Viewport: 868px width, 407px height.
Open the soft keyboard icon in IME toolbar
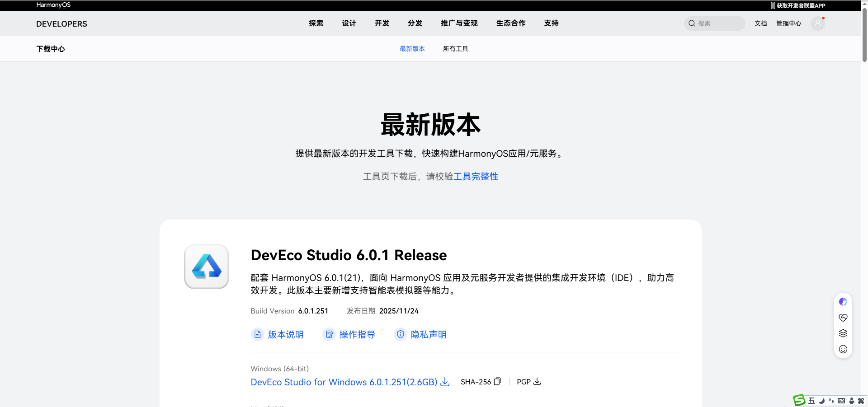[841, 401]
